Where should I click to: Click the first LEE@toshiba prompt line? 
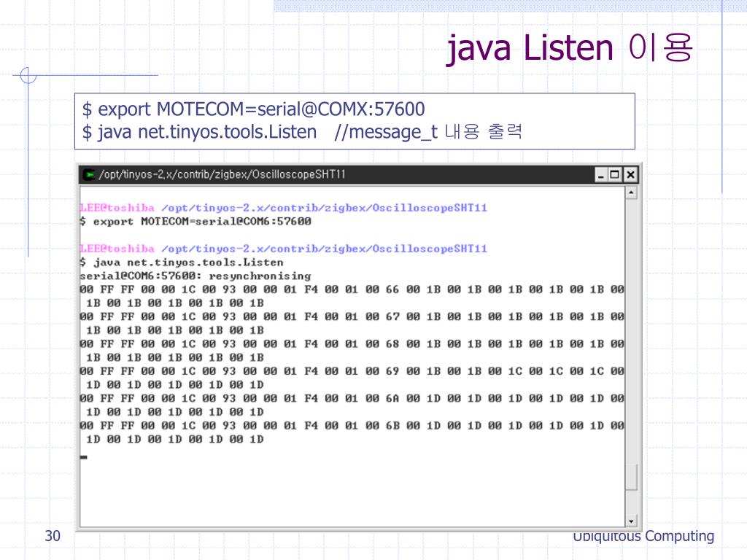pos(284,208)
